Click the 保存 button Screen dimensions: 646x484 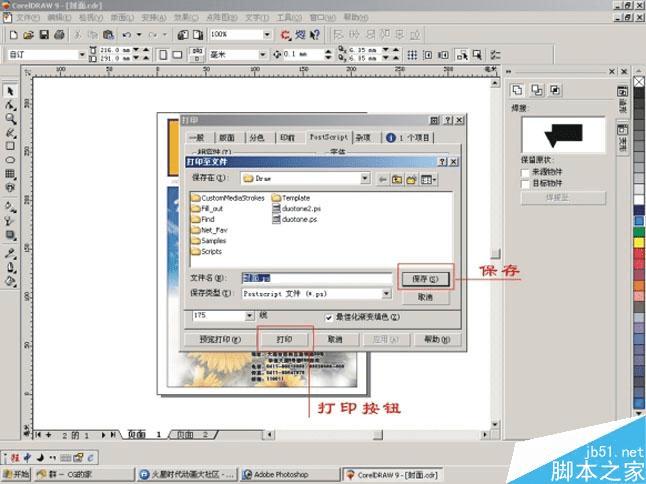click(425, 279)
